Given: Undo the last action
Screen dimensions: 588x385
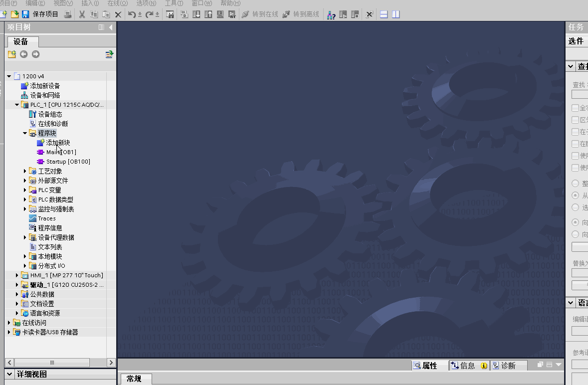Looking at the screenshot, I should (132, 14).
